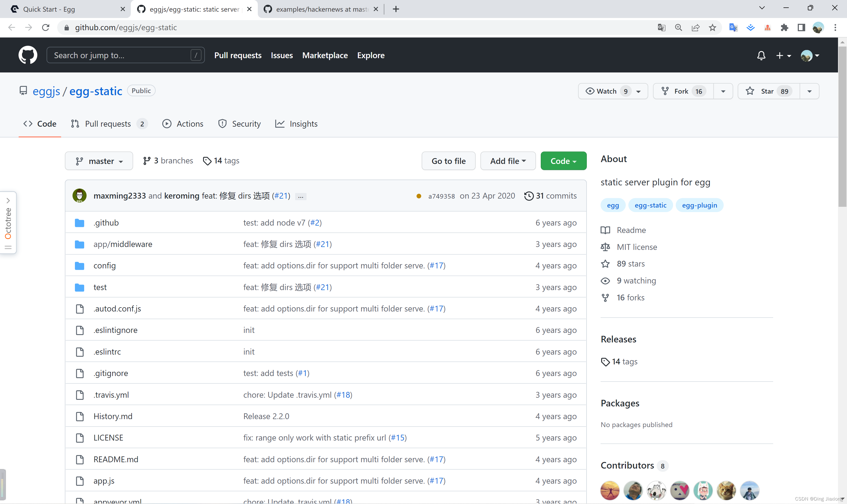
Task: Open the plus create-new menu
Action: pyautogui.click(x=783, y=55)
